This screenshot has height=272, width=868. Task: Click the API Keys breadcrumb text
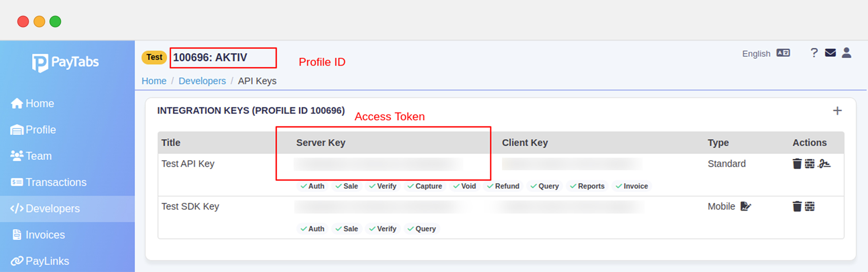point(257,81)
